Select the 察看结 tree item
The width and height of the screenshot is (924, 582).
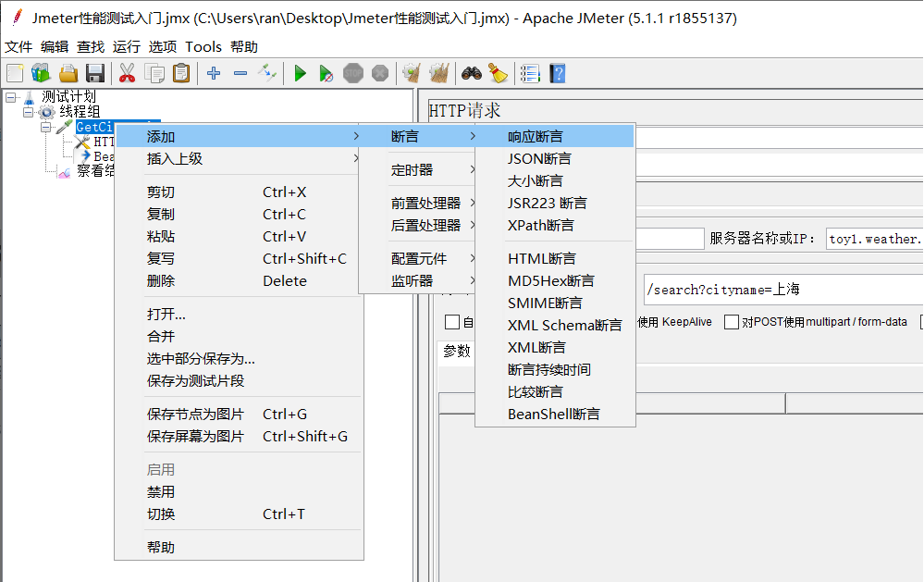tap(95, 171)
